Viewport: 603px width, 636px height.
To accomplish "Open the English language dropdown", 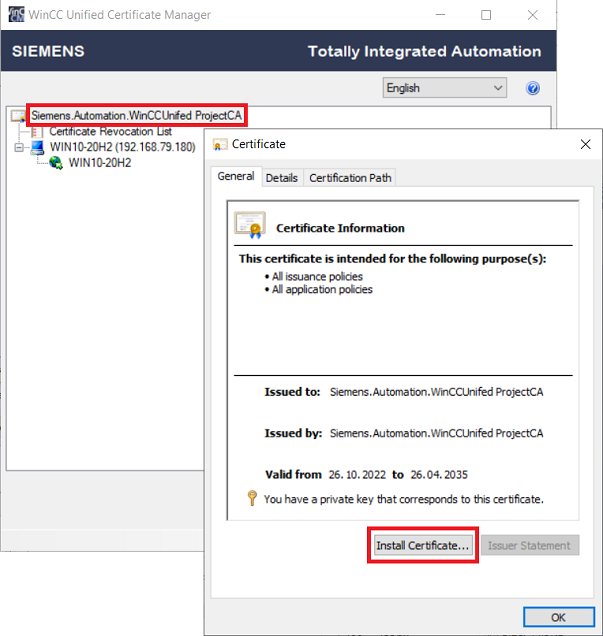I will [444, 88].
